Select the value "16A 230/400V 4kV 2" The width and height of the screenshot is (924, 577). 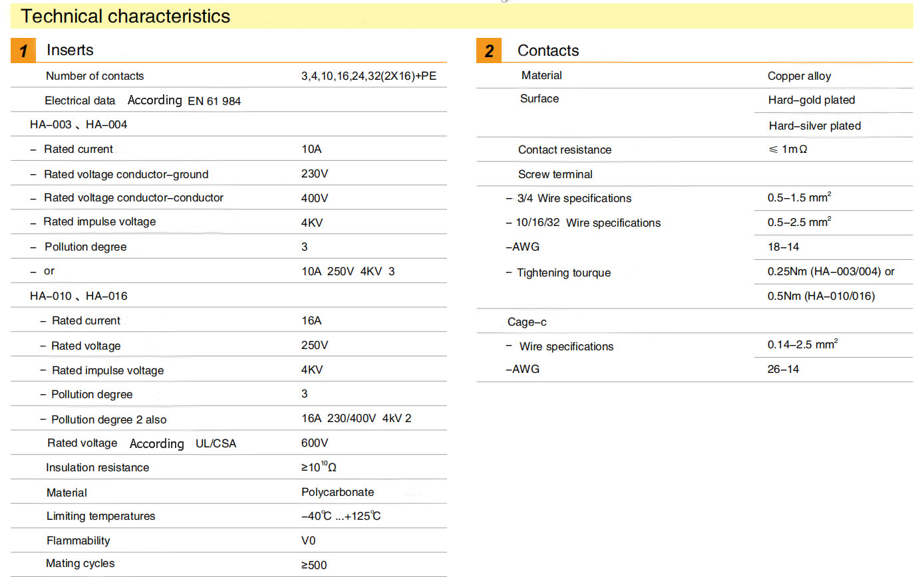pos(357,418)
